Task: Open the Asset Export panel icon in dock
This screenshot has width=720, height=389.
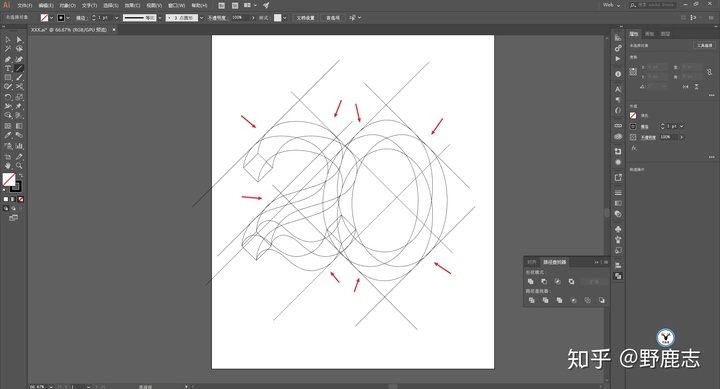Action: (x=618, y=177)
